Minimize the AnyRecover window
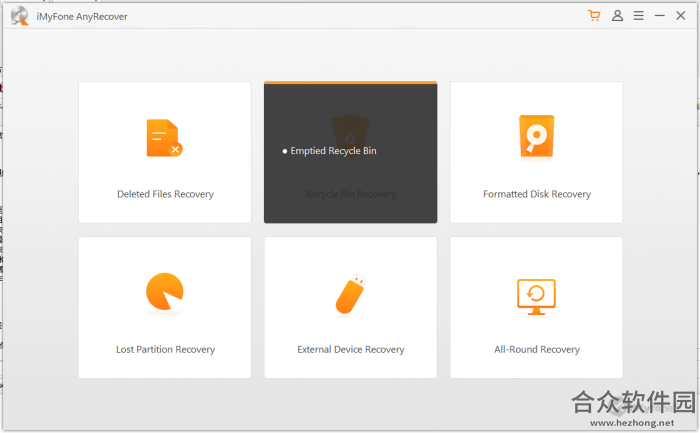Screen dimensions: 700x433 tap(660, 16)
